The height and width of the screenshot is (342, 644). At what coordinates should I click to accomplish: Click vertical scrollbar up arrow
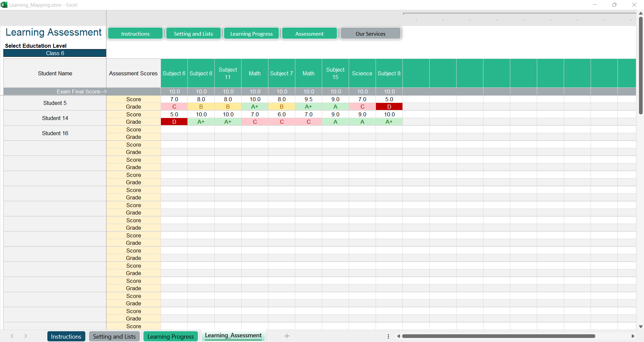coord(641,13)
